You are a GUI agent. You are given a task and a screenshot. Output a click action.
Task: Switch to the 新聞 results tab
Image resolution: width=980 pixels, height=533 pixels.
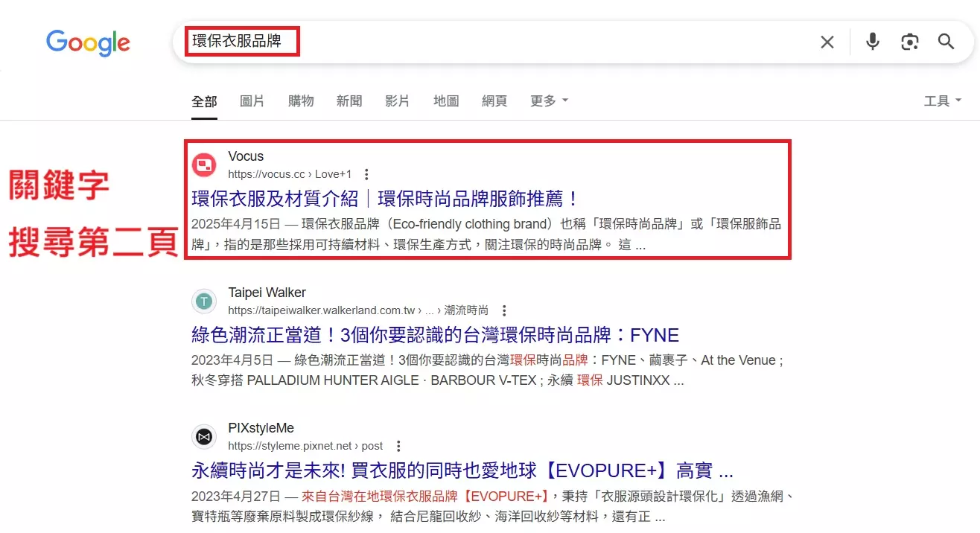point(349,100)
